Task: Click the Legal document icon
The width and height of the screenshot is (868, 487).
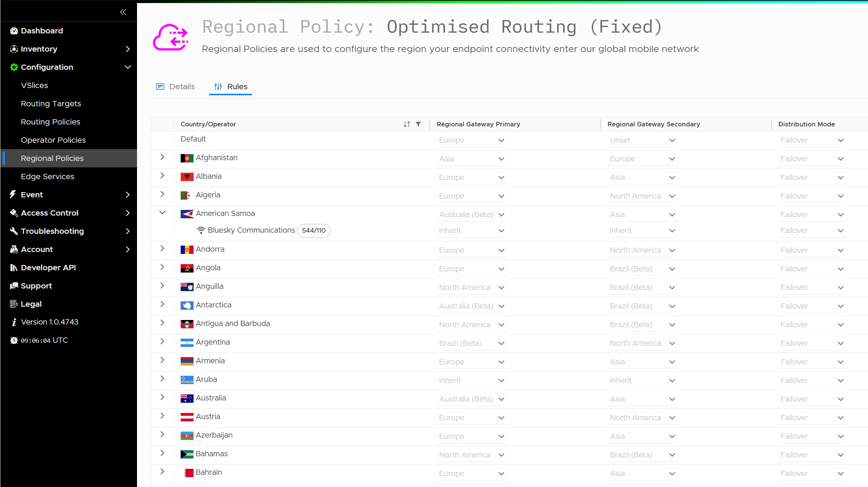Action: [x=14, y=304]
